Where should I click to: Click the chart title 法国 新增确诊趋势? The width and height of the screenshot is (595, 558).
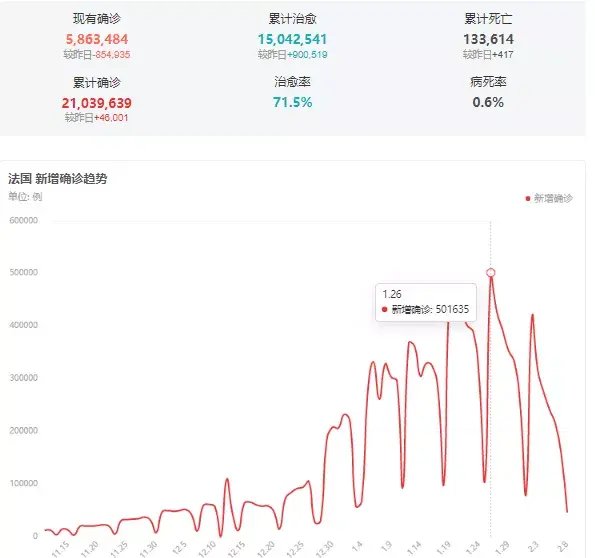pos(58,178)
